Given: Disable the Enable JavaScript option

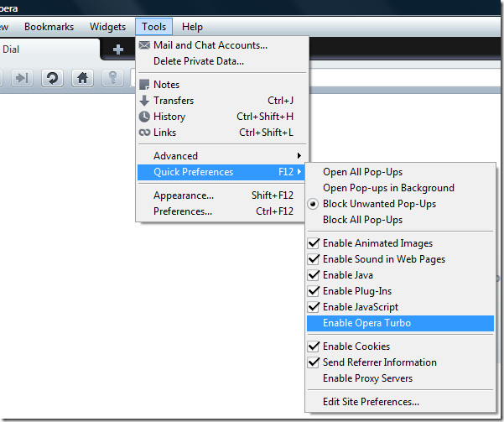Looking at the screenshot, I should coord(360,307).
